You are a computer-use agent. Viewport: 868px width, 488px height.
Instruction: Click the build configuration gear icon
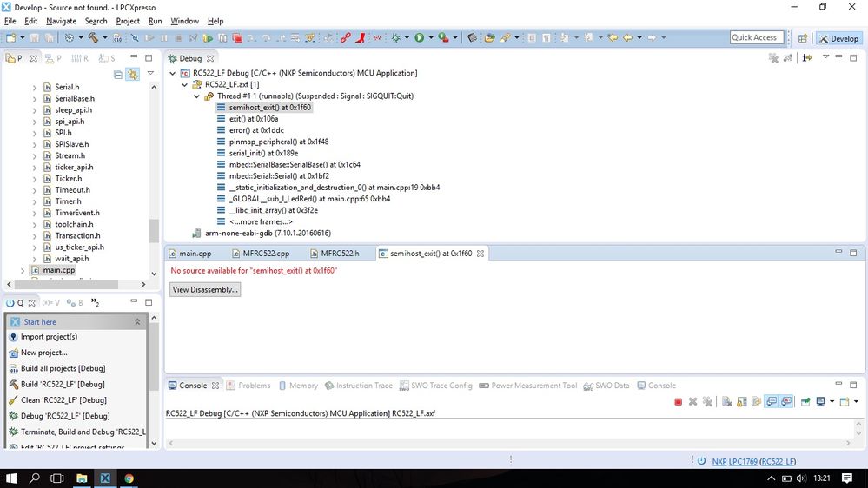coord(70,37)
